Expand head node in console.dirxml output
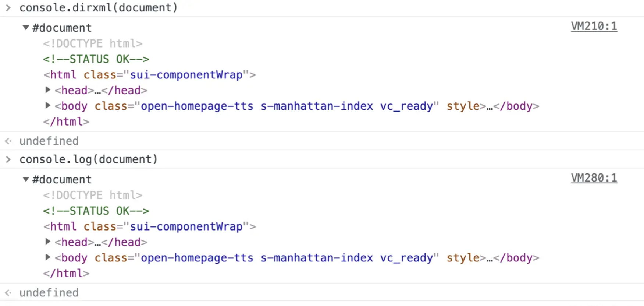 point(48,90)
